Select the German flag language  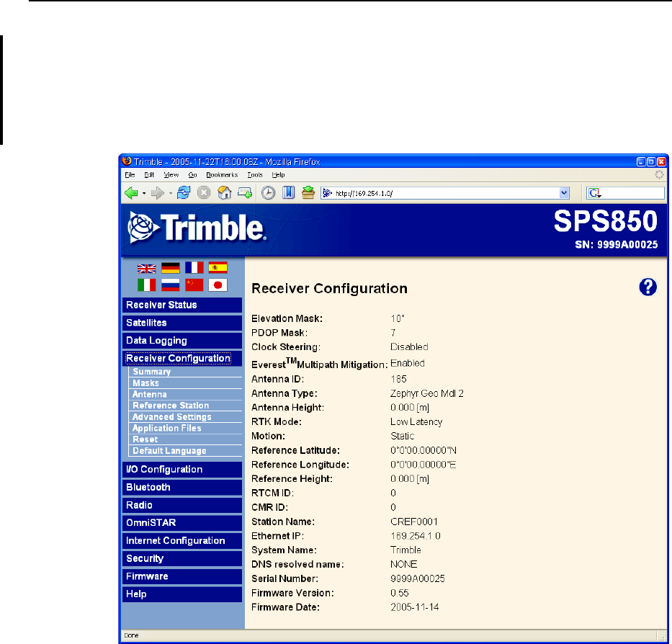click(171, 269)
